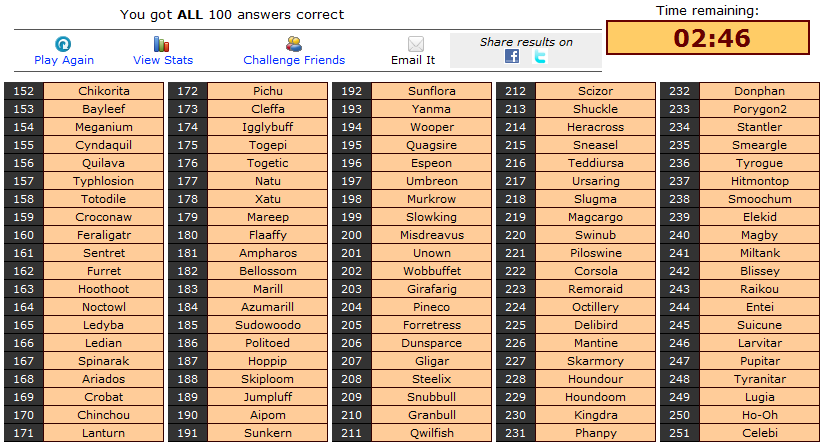Click the Lanturn answer
This screenshot has height=446, width=831.
coord(103,433)
